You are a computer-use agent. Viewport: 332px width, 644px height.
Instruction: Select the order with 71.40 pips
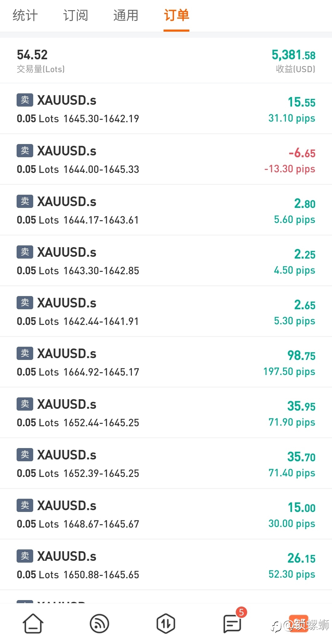point(166,463)
